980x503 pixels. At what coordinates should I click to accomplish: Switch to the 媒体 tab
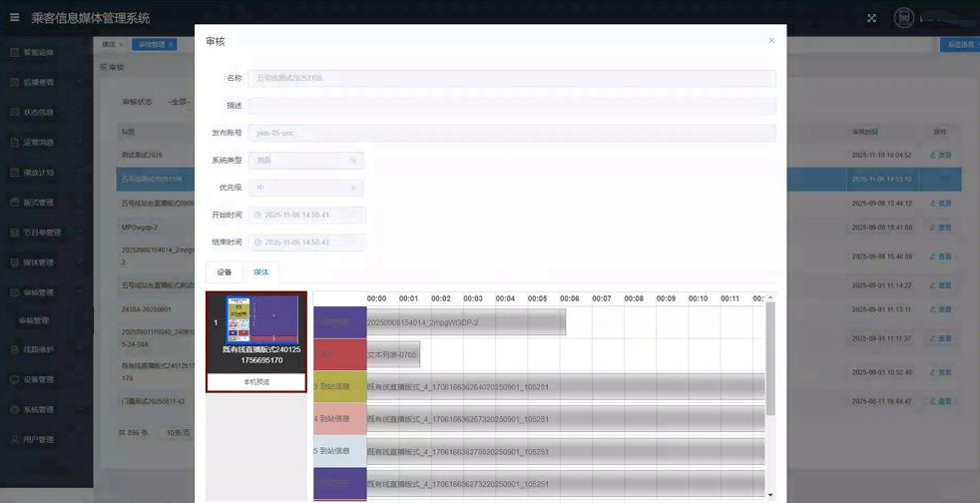coord(260,272)
